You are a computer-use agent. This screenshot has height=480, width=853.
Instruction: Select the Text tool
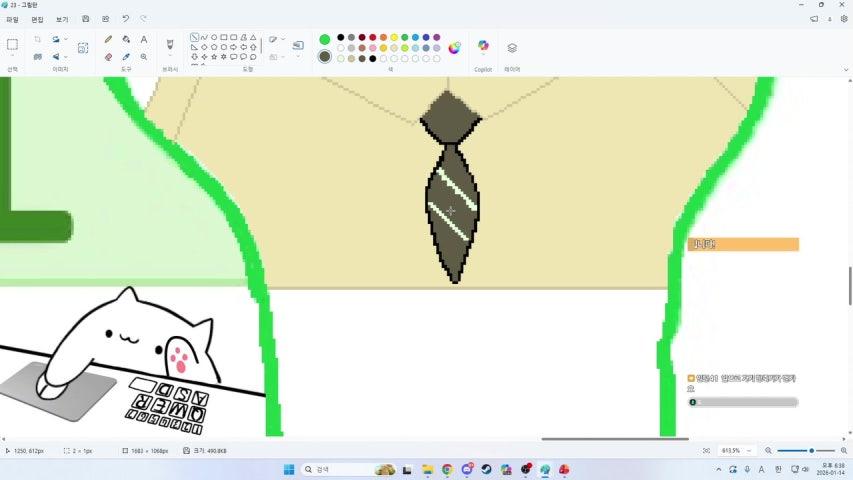coord(144,39)
